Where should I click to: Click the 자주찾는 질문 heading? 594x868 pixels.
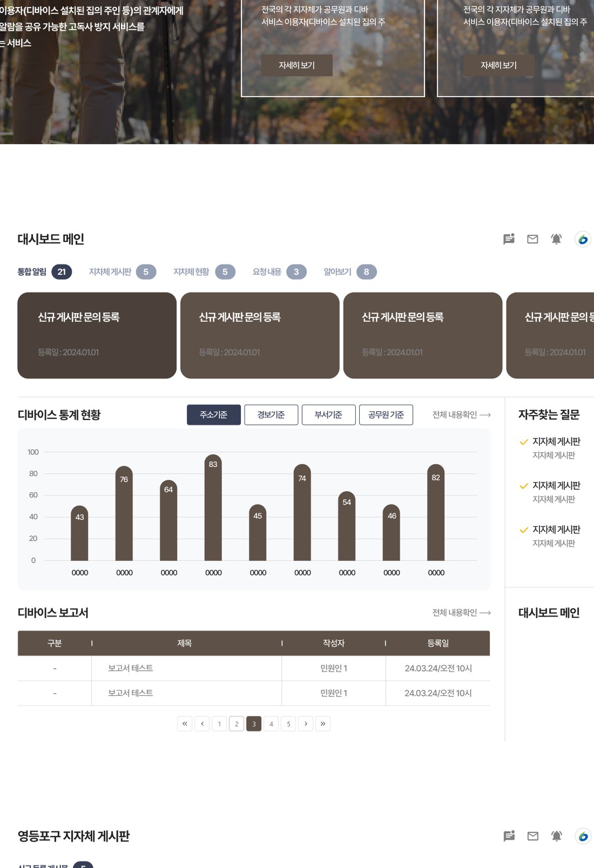549,415
